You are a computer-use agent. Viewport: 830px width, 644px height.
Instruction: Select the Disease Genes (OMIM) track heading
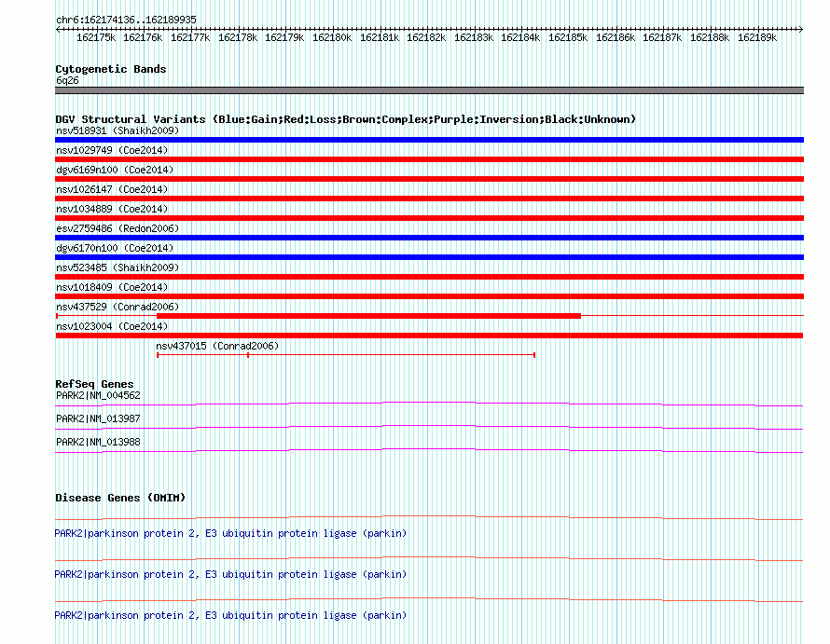[x=120, y=498]
